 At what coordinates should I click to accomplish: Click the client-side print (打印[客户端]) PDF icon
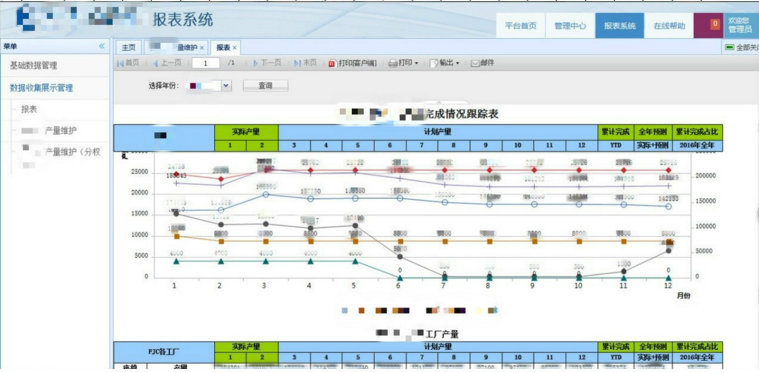tap(332, 63)
